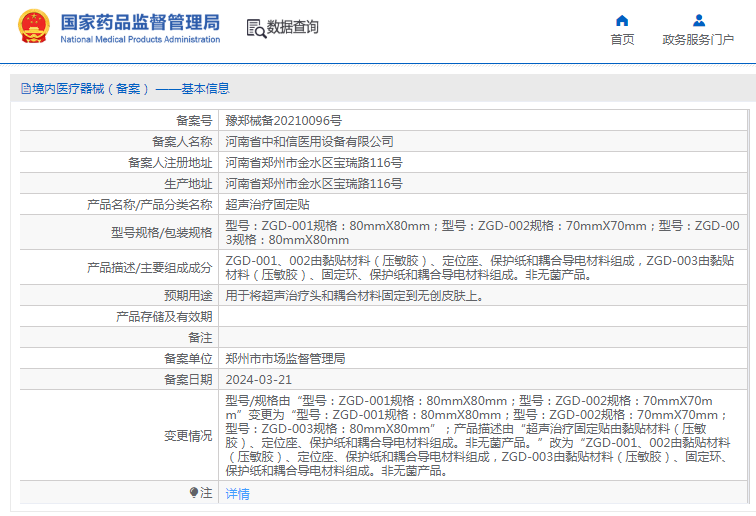The height and width of the screenshot is (516, 756).
Task: Select the date 2024-03-21
Action: pyautogui.click(x=258, y=380)
